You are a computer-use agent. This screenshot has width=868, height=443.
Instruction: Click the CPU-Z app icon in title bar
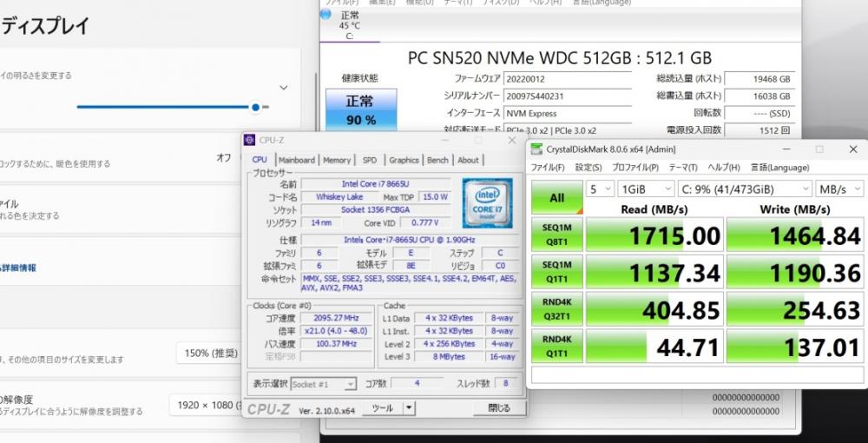pyautogui.click(x=250, y=140)
